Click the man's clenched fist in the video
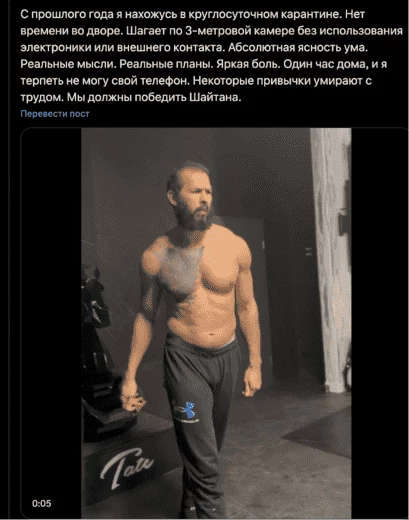The height and width of the screenshot is (520, 409). [x=133, y=401]
